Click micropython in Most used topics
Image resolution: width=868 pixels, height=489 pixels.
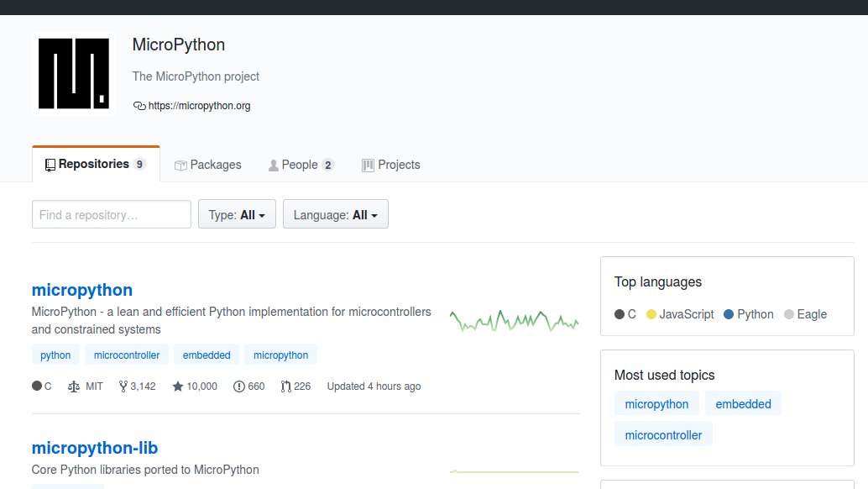656,403
